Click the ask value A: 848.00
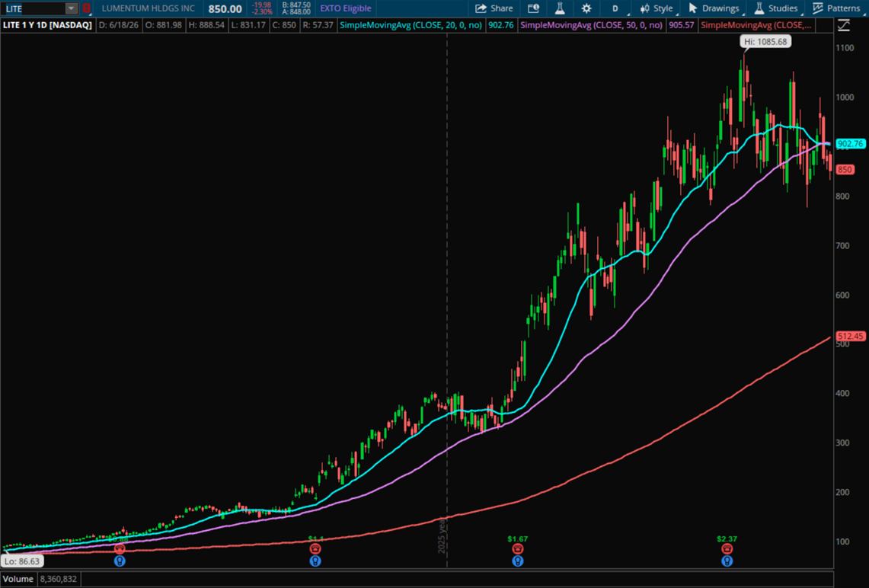The width and height of the screenshot is (869, 588). [x=296, y=11]
